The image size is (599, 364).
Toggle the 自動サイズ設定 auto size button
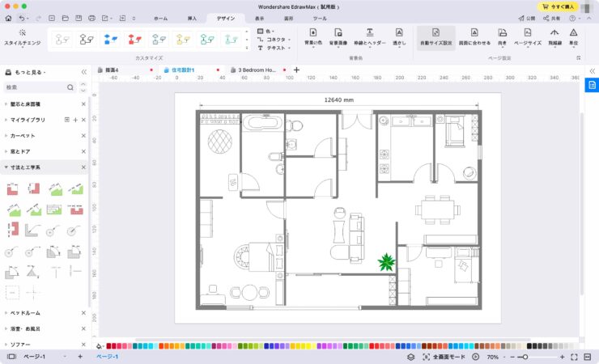tap(435, 36)
